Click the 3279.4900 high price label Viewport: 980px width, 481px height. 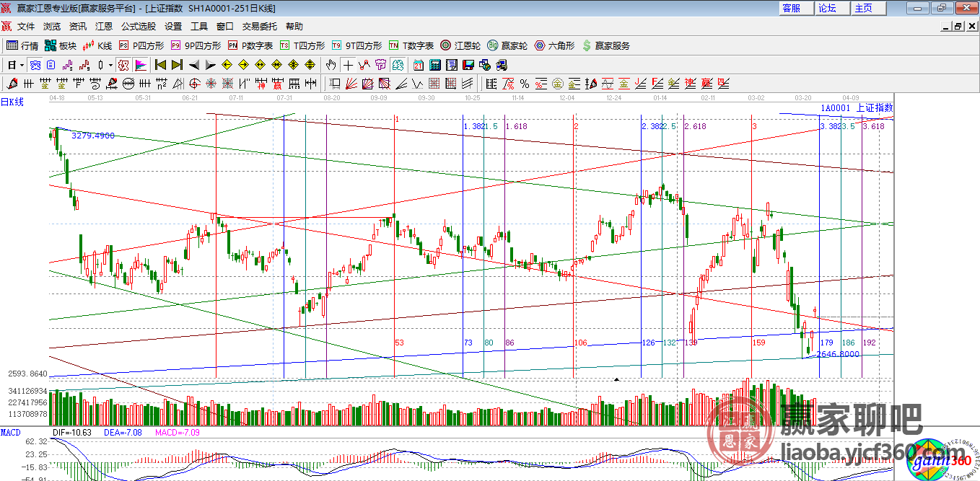click(x=93, y=136)
